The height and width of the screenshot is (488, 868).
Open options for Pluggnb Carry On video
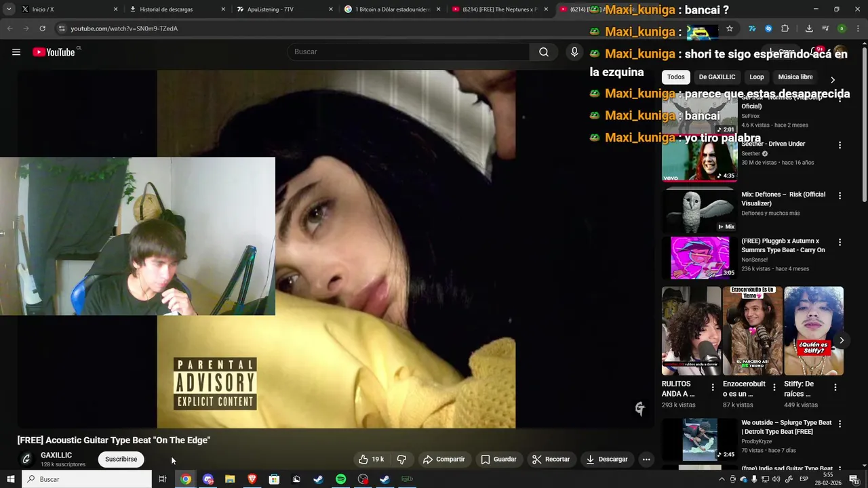[840, 242]
